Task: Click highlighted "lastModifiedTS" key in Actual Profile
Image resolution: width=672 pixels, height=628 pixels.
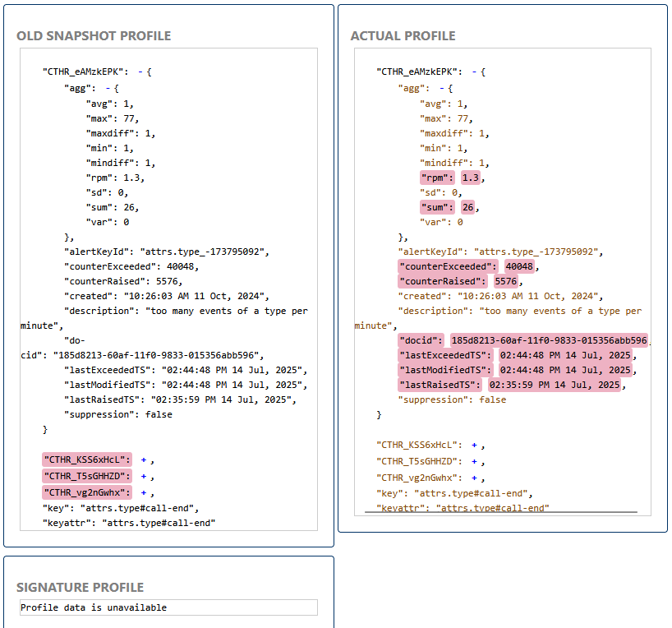Action: point(446,370)
